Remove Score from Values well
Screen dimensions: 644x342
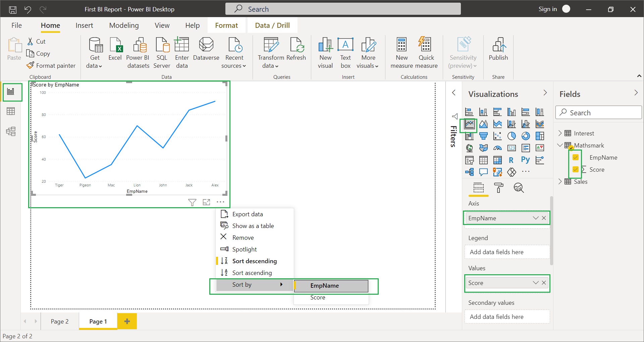click(544, 283)
